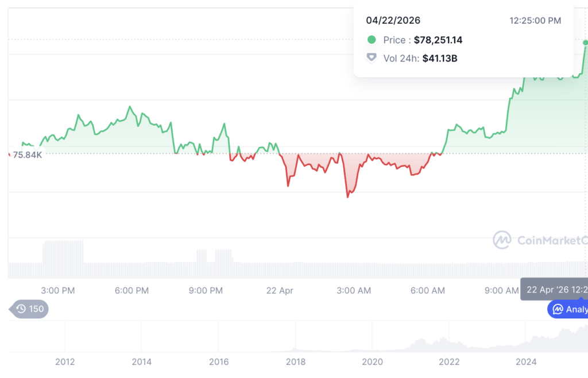Click the 12:25:00 PM time in tooltip
Viewport: 588px width, 378px height.
(x=535, y=21)
